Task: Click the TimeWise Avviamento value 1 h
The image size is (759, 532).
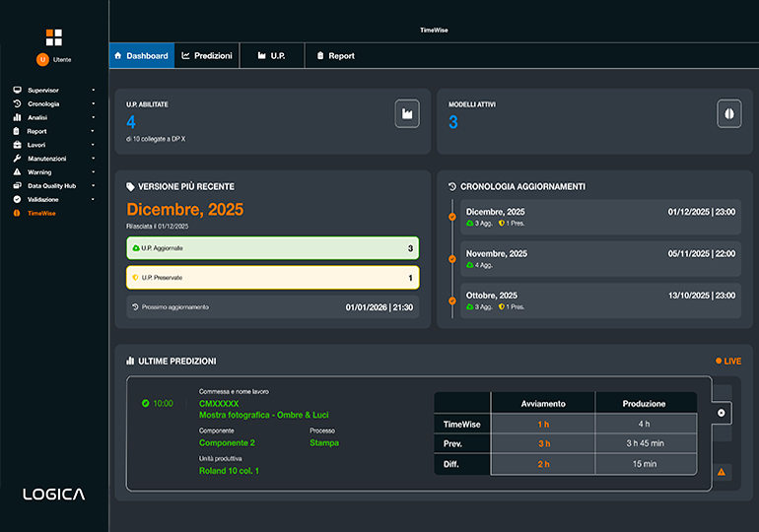Action: tap(543, 425)
